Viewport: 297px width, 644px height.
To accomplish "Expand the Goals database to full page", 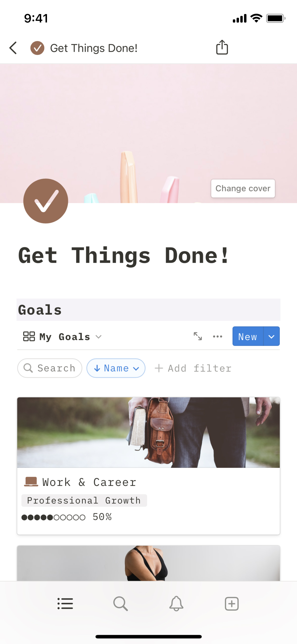I will (197, 336).
